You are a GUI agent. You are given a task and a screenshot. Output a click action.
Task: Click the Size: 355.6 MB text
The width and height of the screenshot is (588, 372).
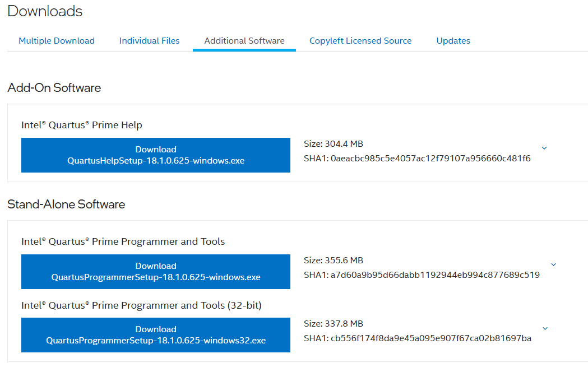click(x=334, y=261)
